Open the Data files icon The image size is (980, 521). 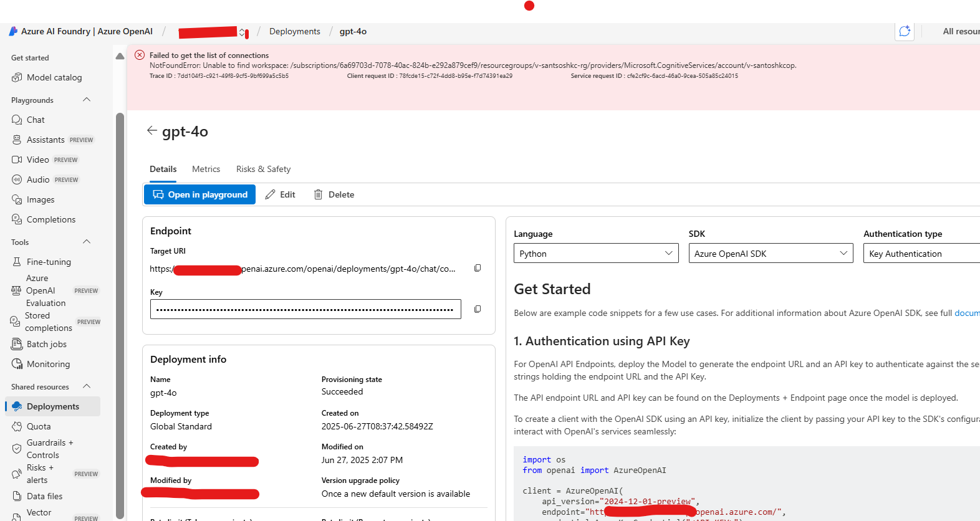click(x=17, y=496)
